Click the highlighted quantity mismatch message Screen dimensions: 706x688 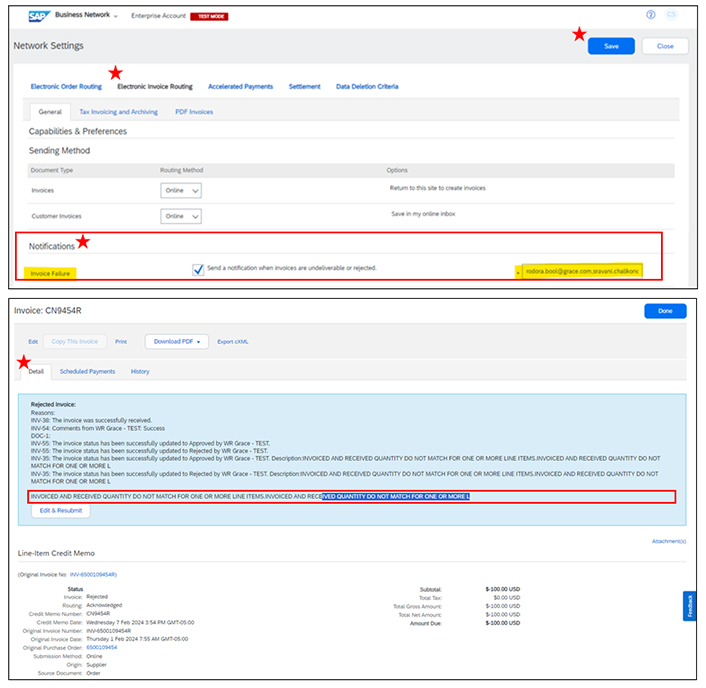(250, 496)
